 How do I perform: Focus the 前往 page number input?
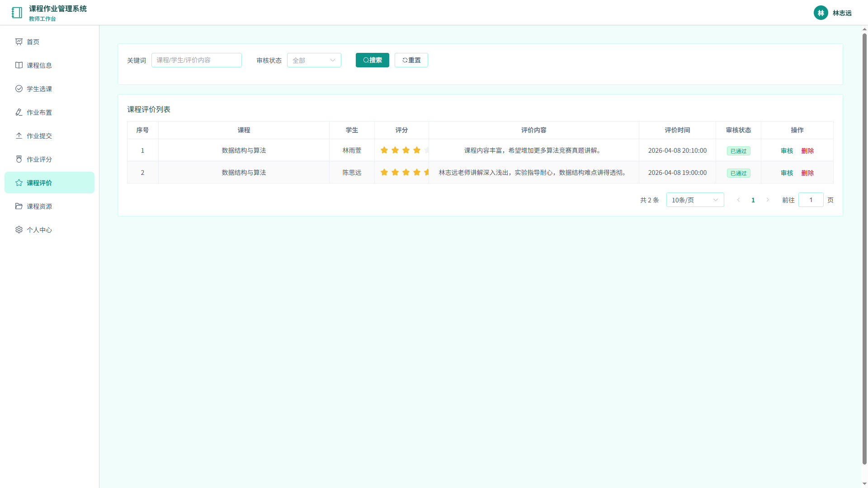(x=811, y=200)
